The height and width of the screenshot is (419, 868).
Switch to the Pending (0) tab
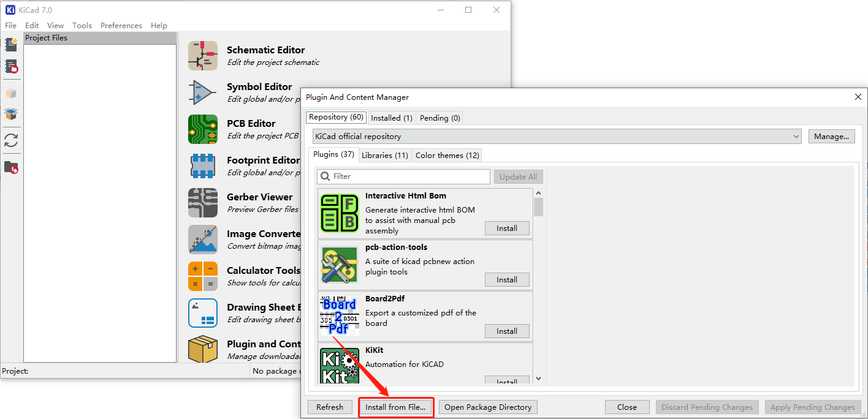[440, 118]
